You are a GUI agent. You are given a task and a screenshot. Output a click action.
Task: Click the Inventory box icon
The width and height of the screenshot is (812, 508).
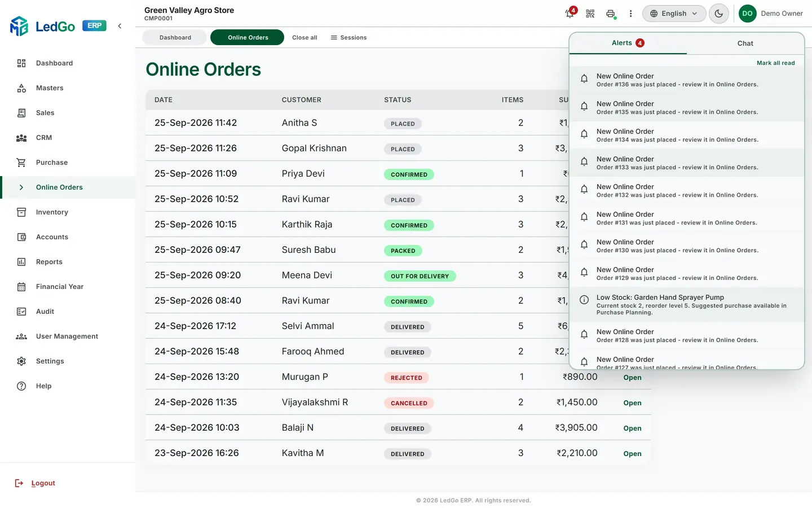(x=21, y=212)
